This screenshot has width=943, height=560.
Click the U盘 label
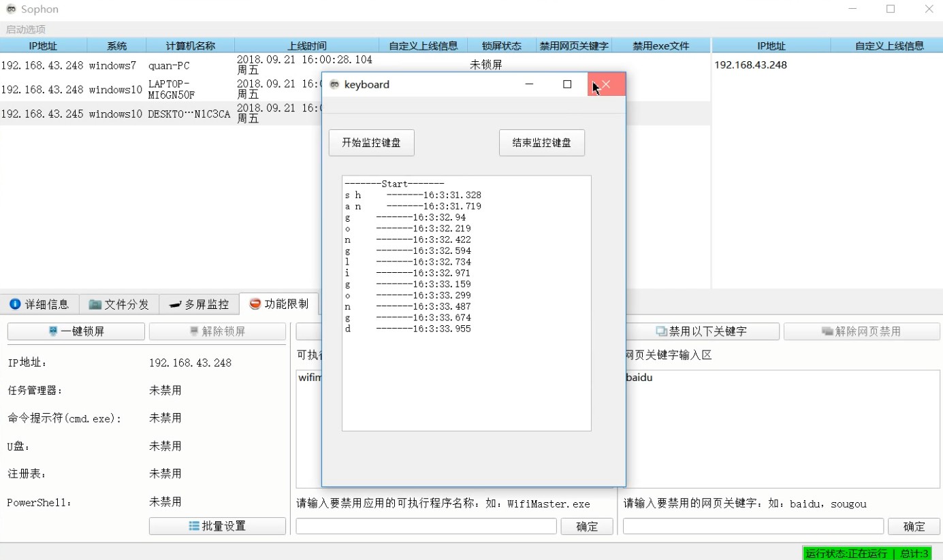tap(19, 446)
